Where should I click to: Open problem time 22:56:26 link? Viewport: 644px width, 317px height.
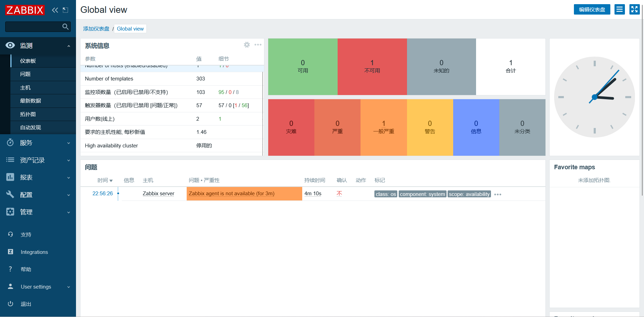click(103, 194)
